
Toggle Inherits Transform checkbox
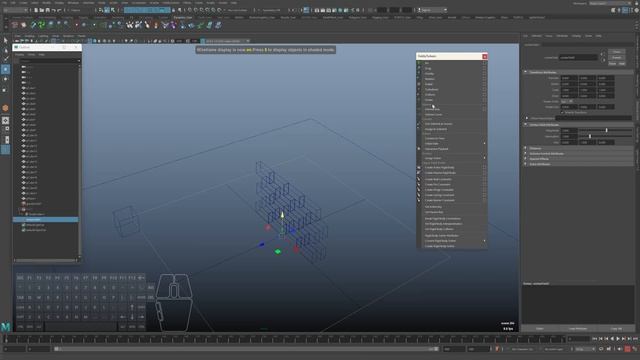click(x=562, y=112)
